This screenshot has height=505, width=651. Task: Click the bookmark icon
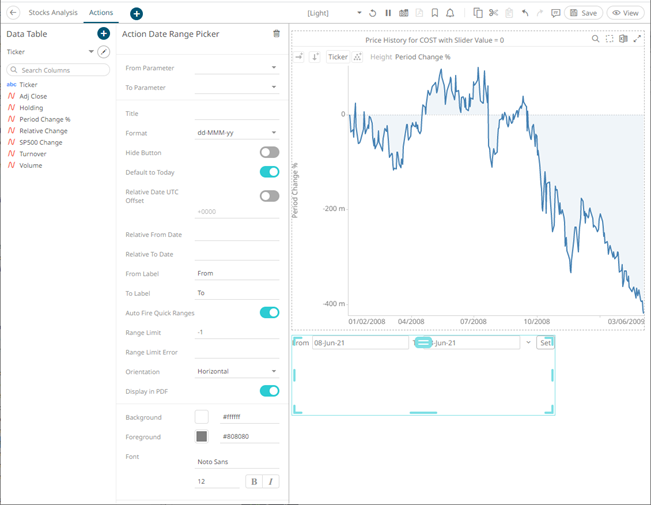[x=434, y=13]
